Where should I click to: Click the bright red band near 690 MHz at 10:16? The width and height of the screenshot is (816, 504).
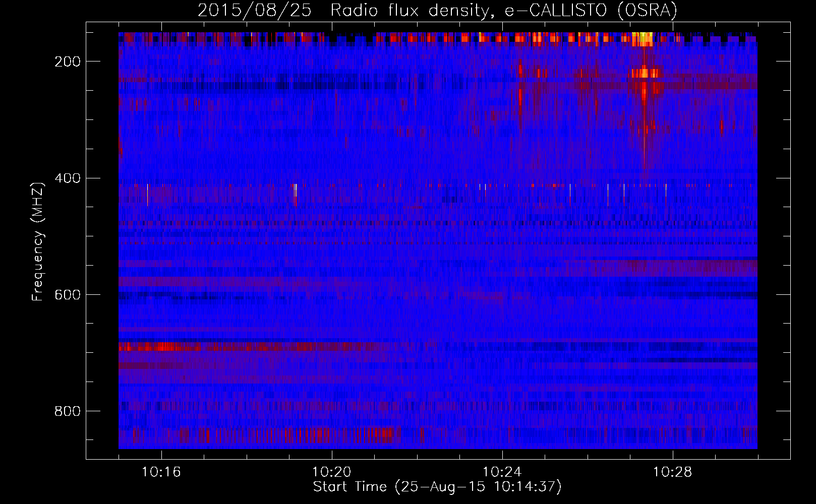point(159,347)
